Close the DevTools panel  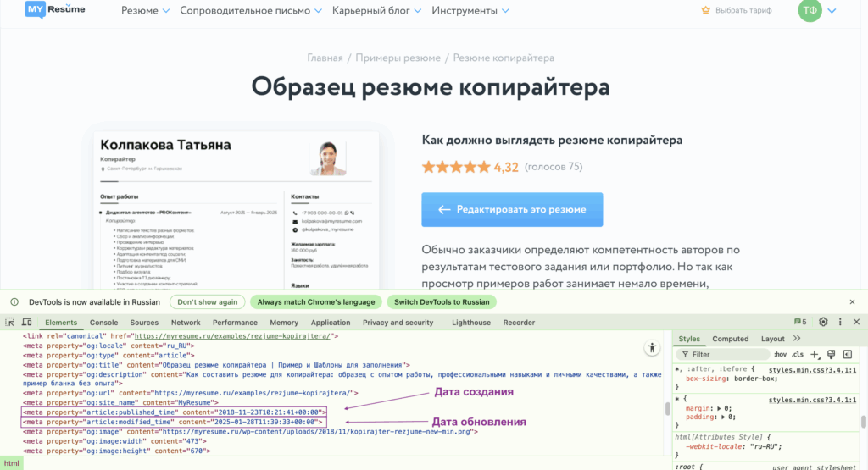856,322
